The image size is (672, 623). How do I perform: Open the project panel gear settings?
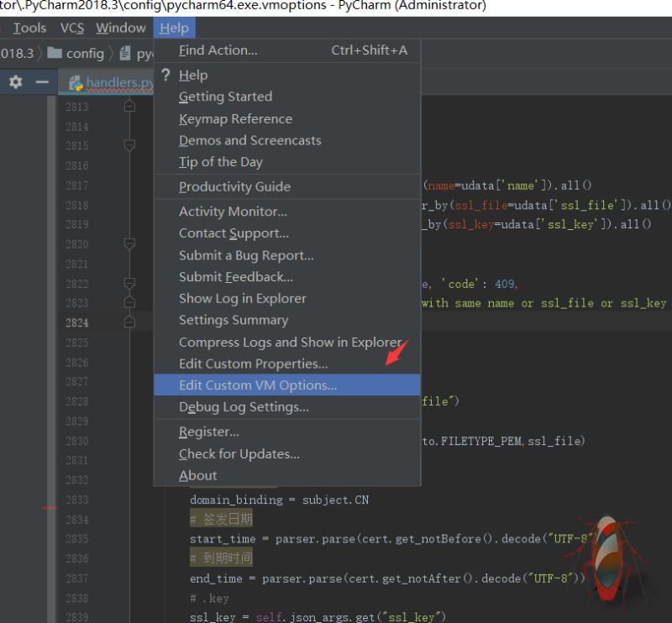click(15, 82)
